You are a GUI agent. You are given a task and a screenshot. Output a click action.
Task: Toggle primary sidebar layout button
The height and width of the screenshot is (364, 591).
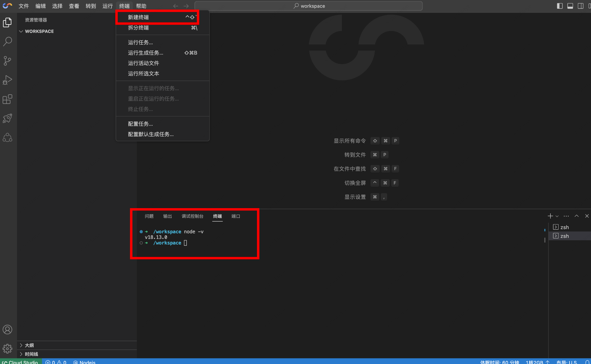pyautogui.click(x=559, y=6)
